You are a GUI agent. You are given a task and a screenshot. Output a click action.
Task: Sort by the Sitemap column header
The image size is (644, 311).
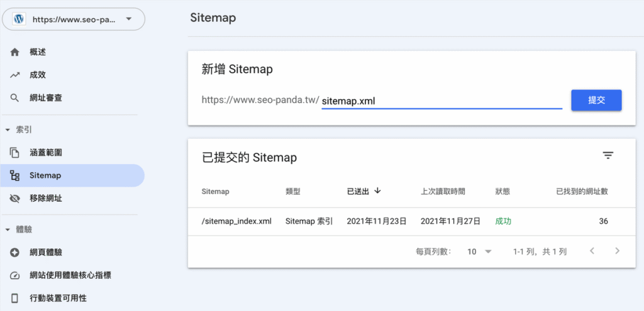216,192
